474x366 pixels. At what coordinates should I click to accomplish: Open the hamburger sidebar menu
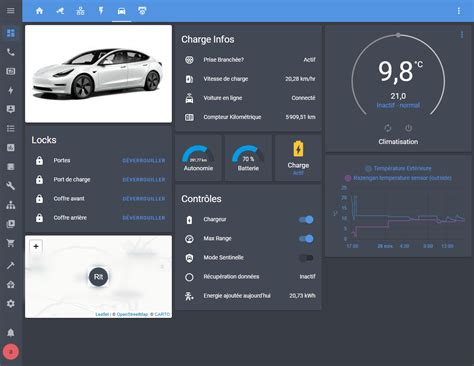click(11, 11)
